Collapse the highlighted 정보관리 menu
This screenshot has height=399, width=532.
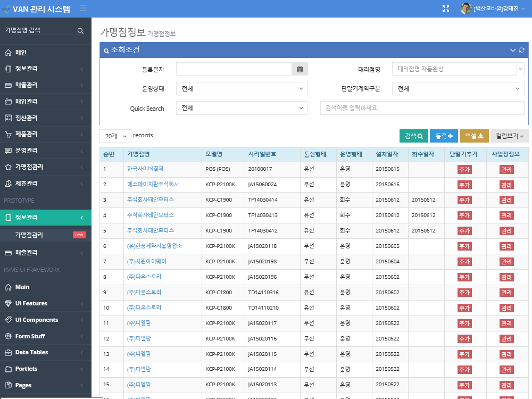tap(45, 218)
